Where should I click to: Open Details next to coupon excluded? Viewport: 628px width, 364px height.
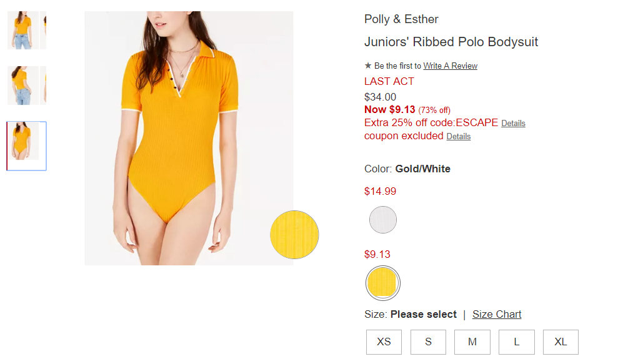coord(458,136)
